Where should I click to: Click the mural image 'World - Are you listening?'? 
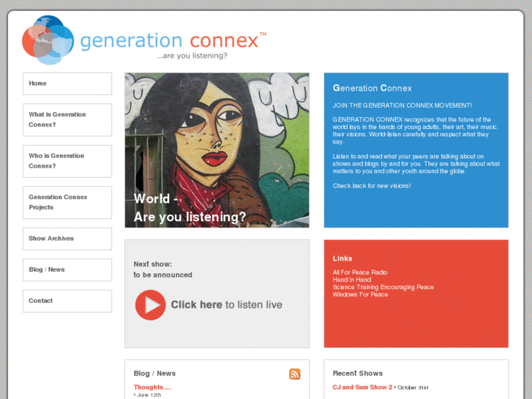pos(217,150)
